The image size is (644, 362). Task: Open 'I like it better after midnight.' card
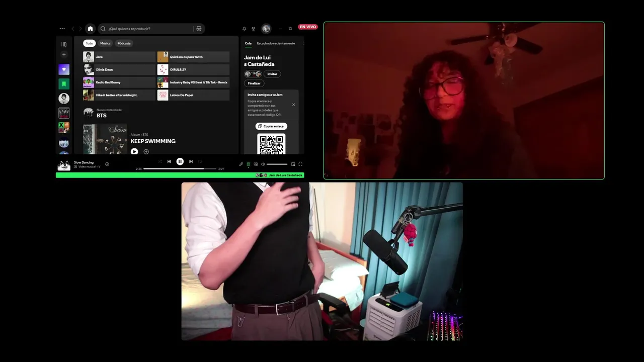[x=119, y=95]
